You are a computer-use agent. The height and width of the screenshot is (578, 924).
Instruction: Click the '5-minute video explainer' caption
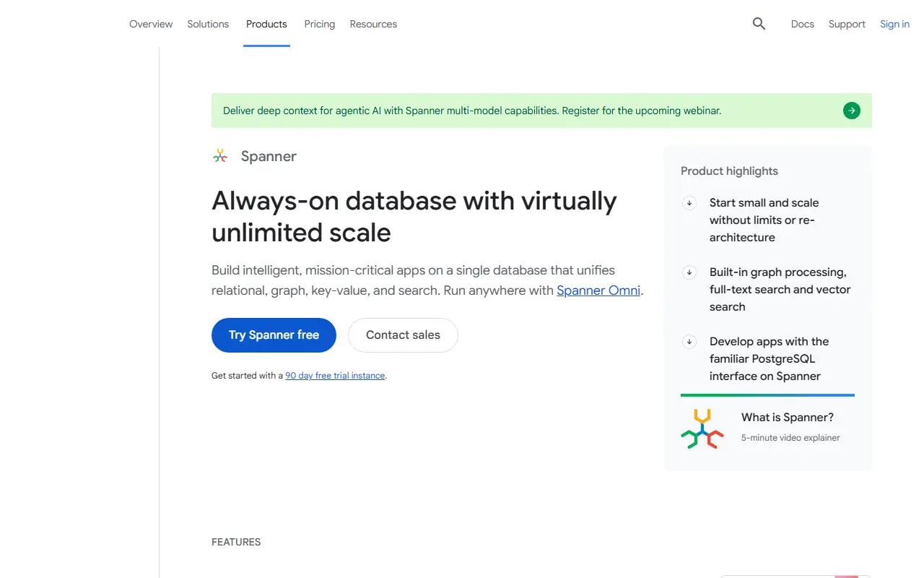click(790, 438)
